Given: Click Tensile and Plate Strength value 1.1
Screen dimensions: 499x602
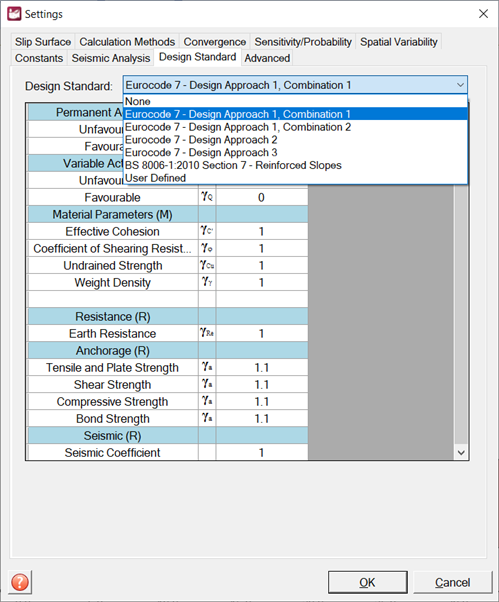Looking at the screenshot, I should [261, 367].
